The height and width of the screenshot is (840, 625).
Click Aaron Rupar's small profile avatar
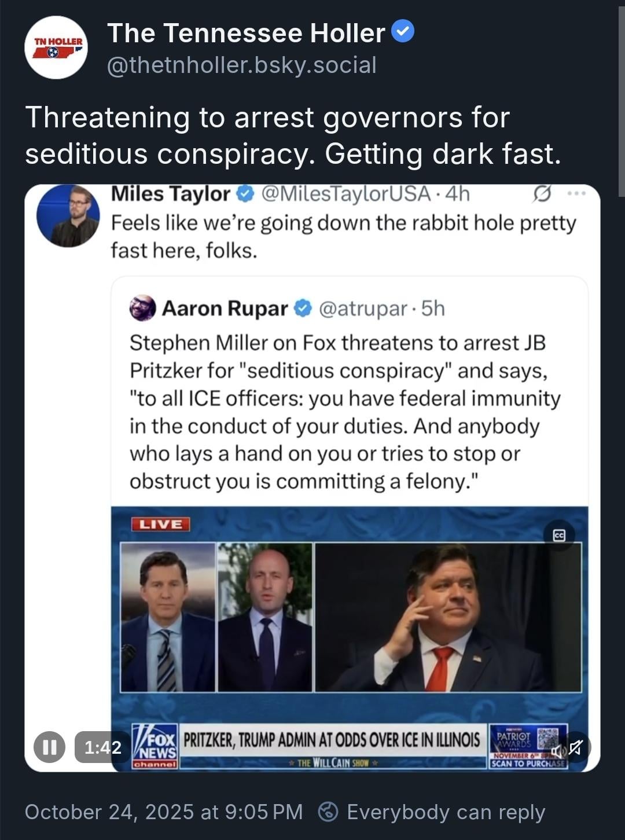[x=142, y=309]
